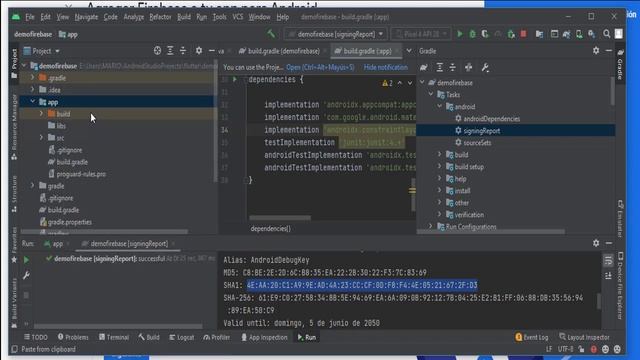Click the highlighted SHA1 fingerprint text

point(362,285)
